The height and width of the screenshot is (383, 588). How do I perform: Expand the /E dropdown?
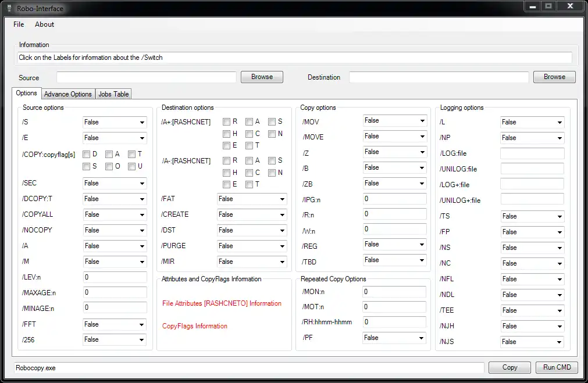(115, 138)
